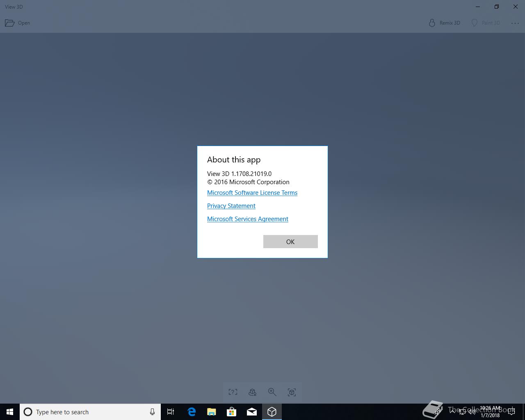Open the Action Center notifications icon

(511, 412)
